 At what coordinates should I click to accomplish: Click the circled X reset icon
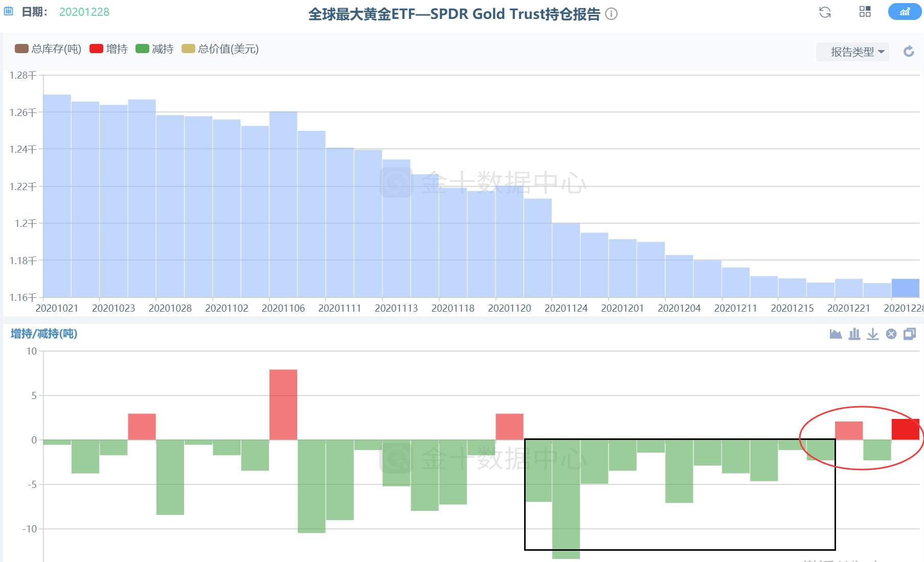pos(891,334)
